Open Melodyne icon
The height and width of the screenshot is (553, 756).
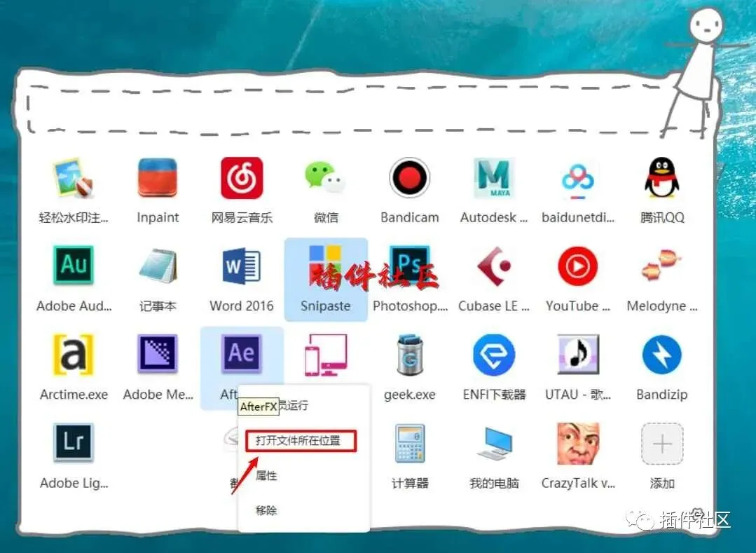662,266
